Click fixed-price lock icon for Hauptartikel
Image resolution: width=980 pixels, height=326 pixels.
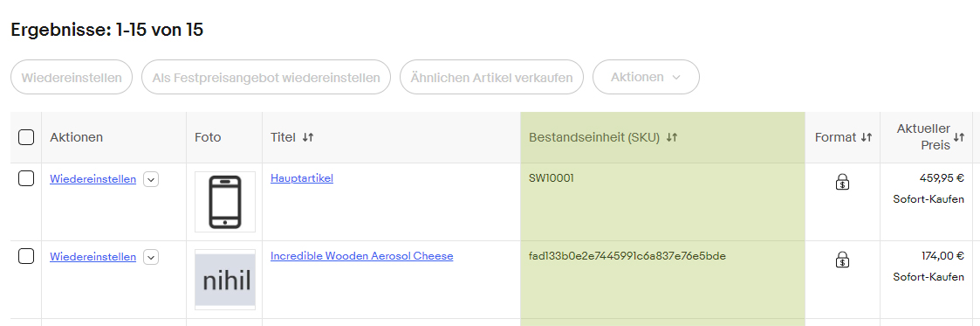842,182
